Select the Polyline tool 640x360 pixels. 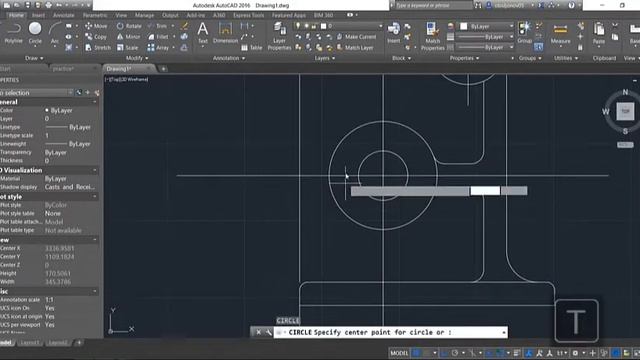13,33
